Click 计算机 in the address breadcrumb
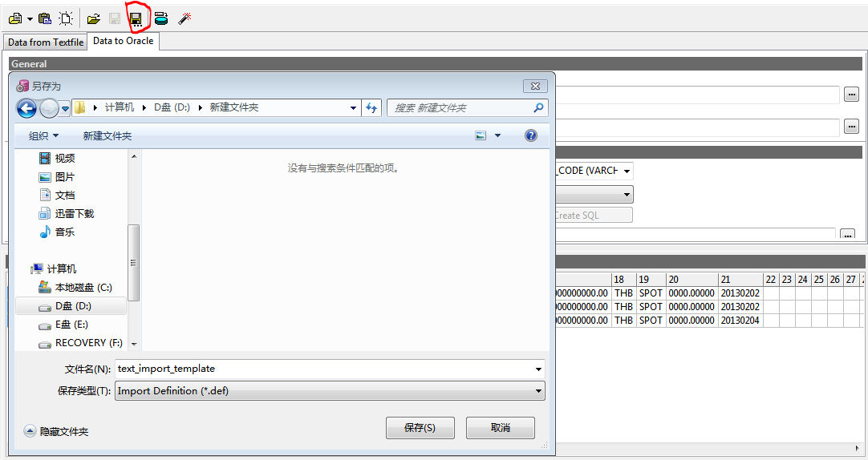The height and width of the screenshot is (460, 868). click(120, 107)
